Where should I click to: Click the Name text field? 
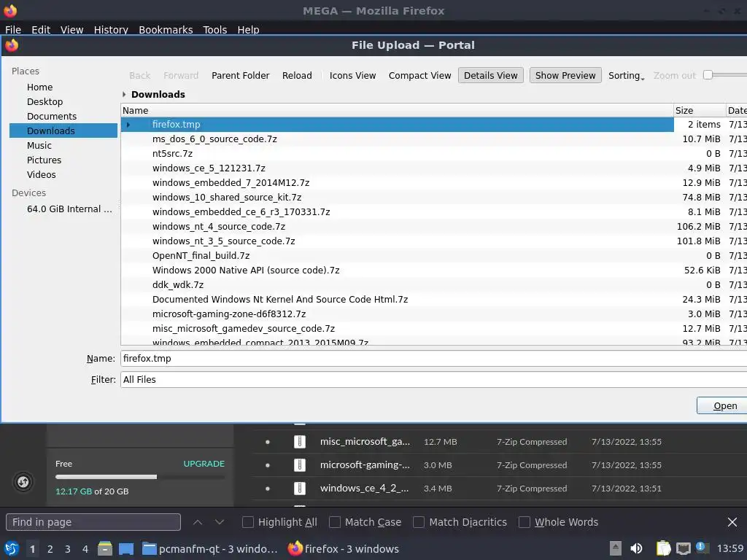[433, 359]
